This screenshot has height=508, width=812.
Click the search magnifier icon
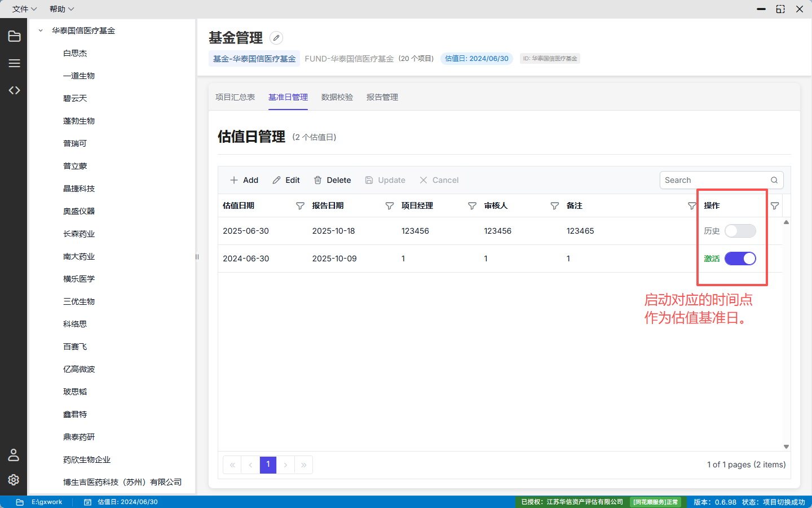(774, 180)
